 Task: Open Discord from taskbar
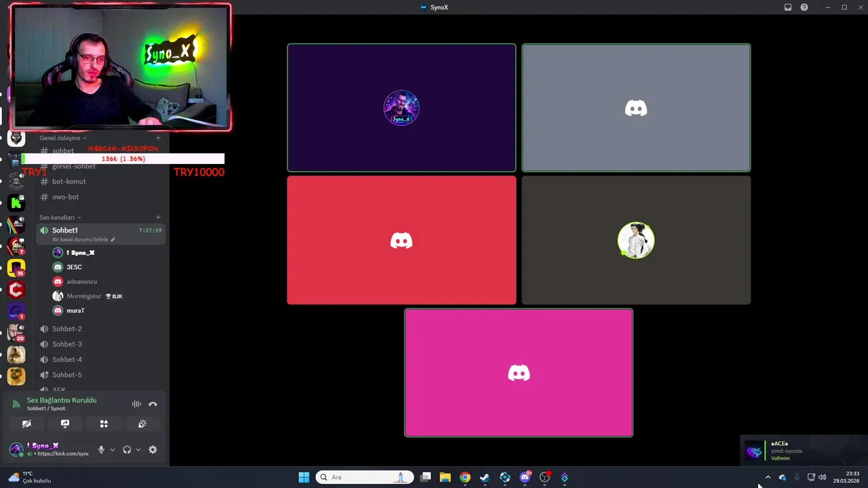click(x=525, y=477)
